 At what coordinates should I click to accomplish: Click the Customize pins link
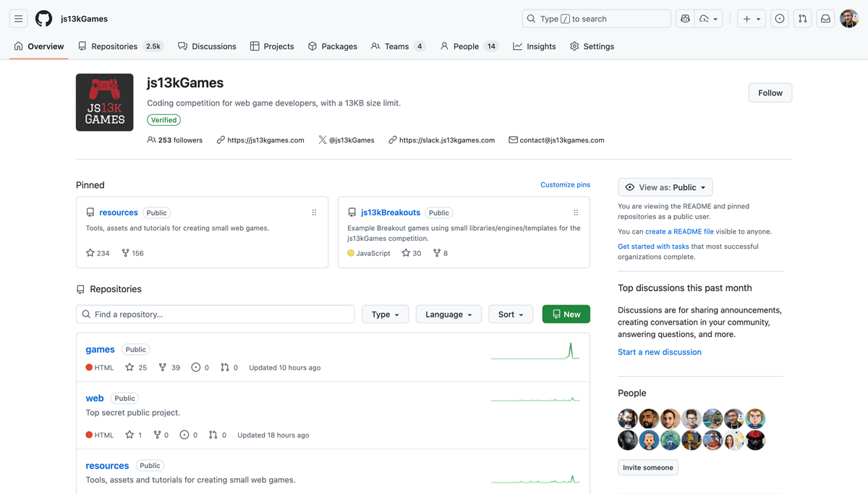[565, 184]
